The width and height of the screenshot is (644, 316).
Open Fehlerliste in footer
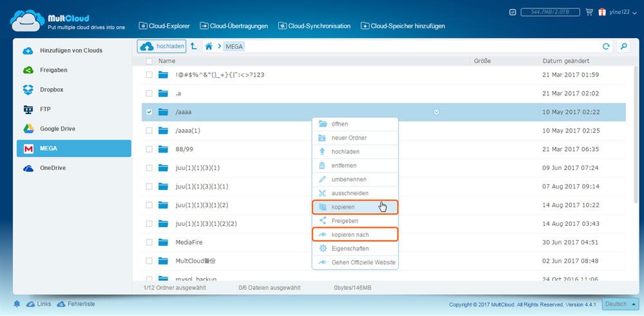click(x=76, y=304)
